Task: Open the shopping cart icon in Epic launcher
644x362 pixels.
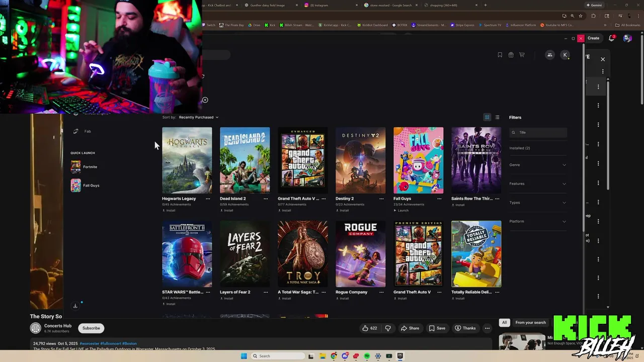Action: 522,55
